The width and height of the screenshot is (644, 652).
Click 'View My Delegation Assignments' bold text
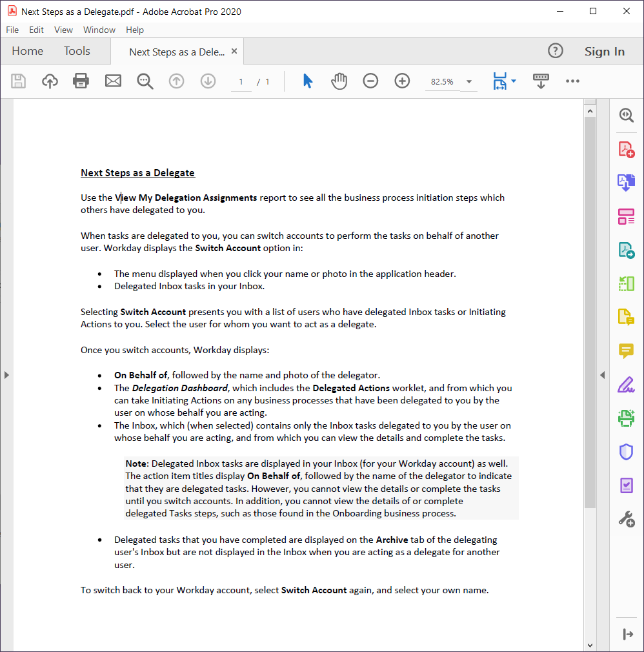tap(186, 198)
